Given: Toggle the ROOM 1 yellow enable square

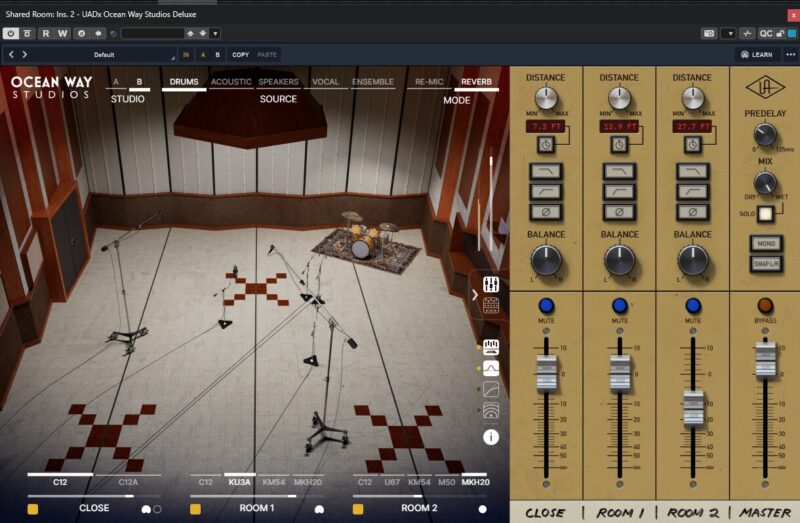Looking at the screenshot, I should click(x=195, y=509).
